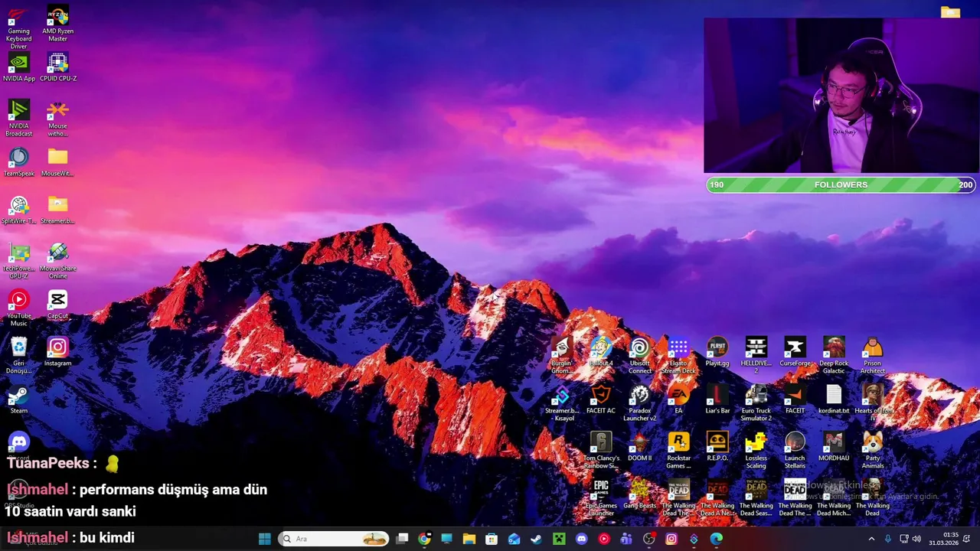Click the microphone tray icon

pos(888,539)
